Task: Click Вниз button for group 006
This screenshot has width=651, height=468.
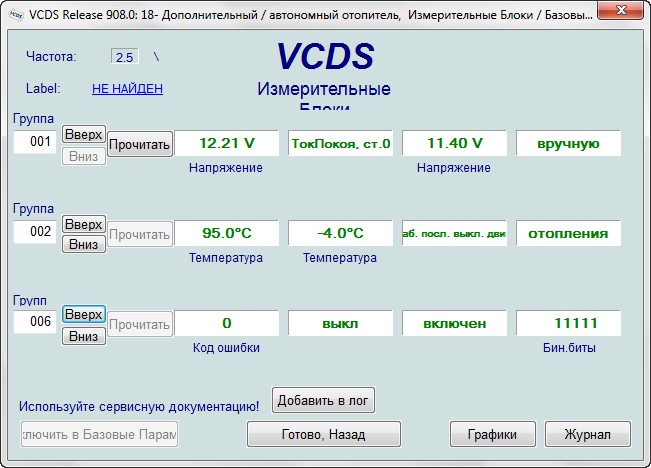Action: [x=84, y=336]
